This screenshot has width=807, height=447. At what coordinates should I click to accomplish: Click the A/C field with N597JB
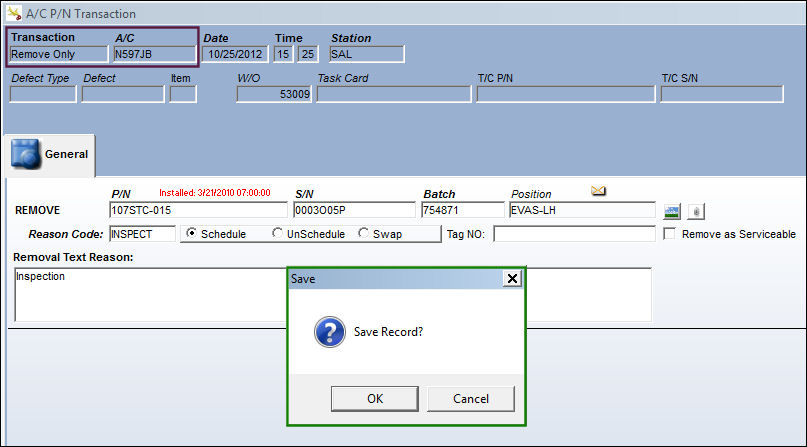tap(154, 54)
